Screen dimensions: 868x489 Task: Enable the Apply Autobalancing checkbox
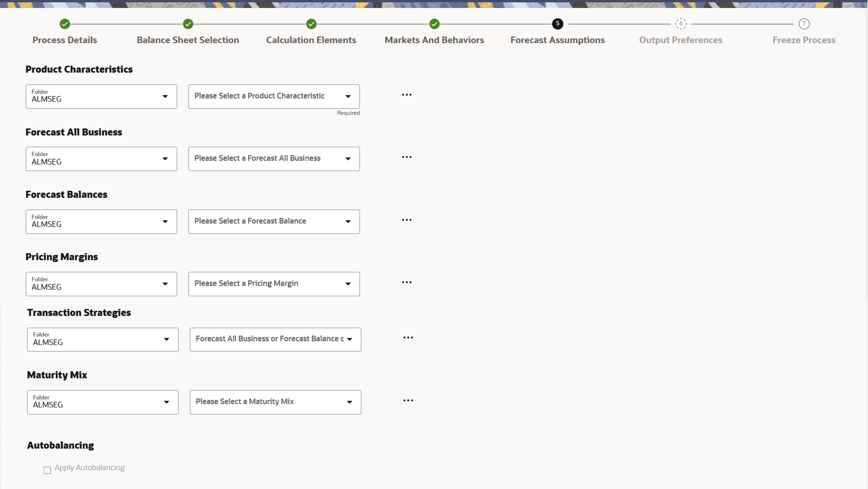coord(47,470)
